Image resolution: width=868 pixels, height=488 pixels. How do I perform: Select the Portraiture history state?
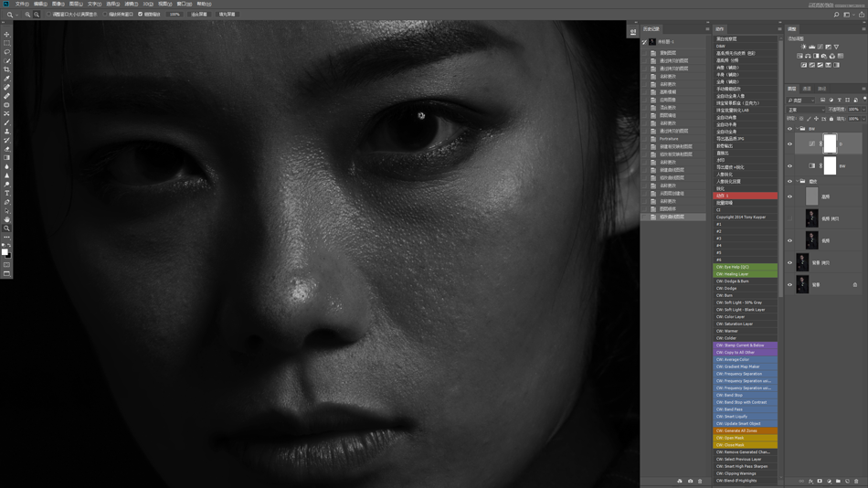pyautogui.click(x=673, y=139)
